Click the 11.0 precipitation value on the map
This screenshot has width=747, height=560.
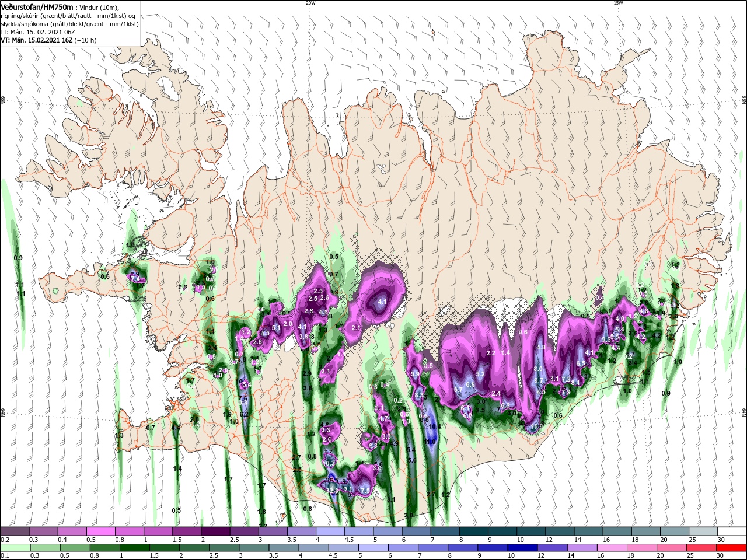tap(430, 442)
